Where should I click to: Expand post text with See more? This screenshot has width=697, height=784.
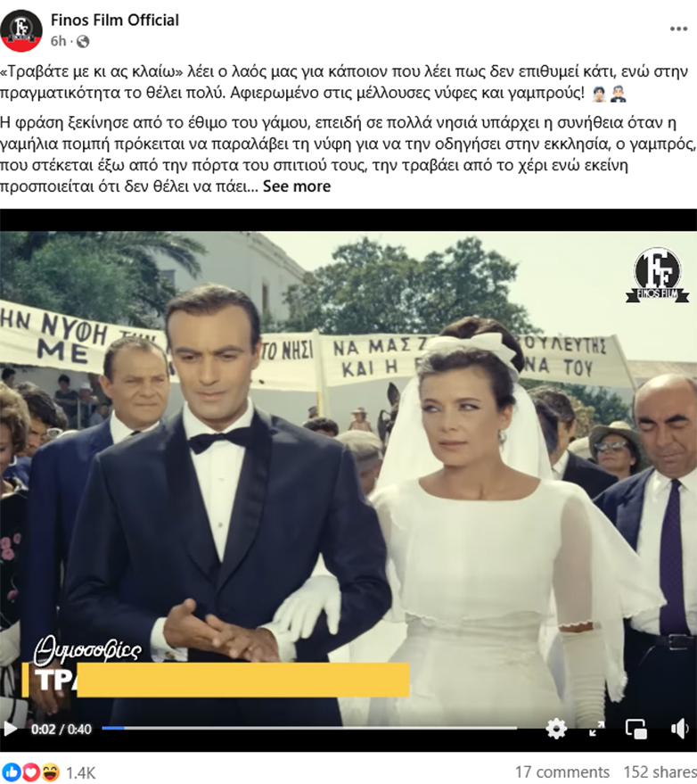click(297, 186)
